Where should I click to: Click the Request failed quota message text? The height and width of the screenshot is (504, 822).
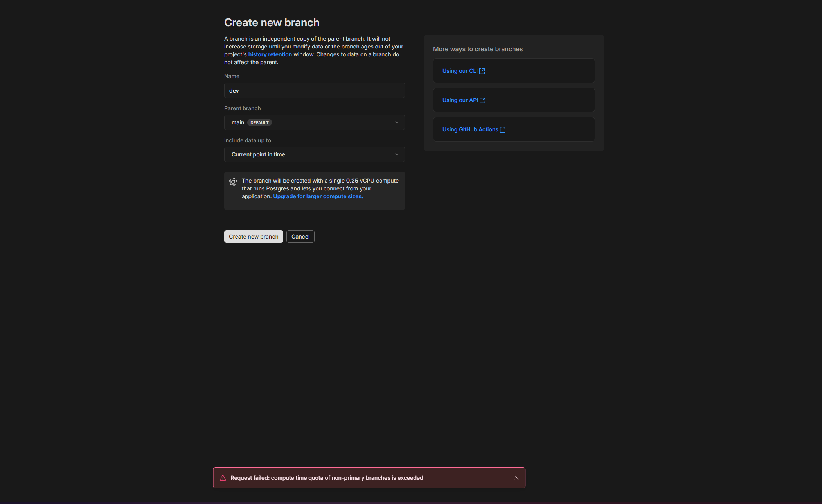pos(327,478)
